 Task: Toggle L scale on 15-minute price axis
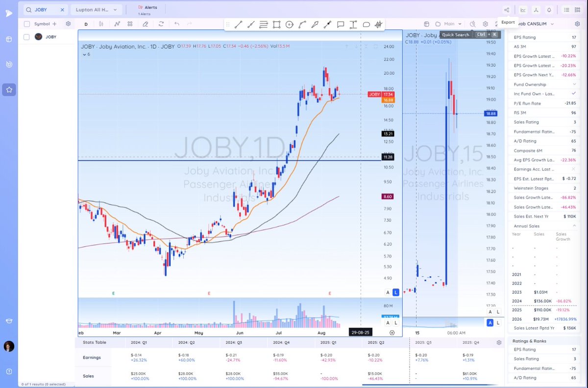click(498, 311)
